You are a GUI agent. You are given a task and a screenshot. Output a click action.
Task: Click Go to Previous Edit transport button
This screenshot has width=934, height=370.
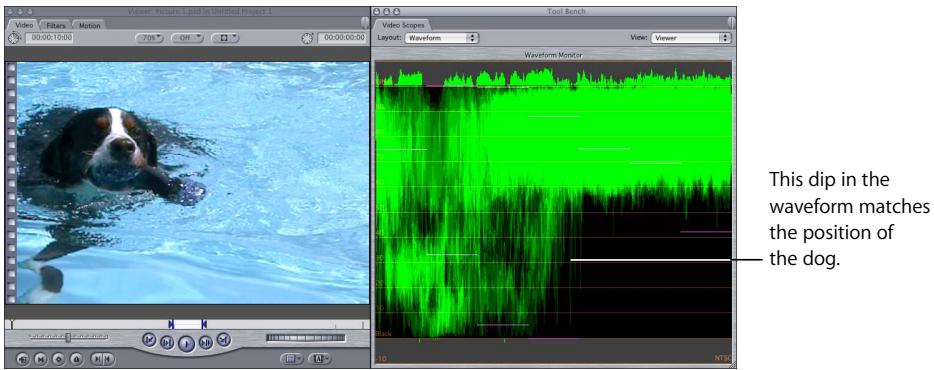click(150, 340)
